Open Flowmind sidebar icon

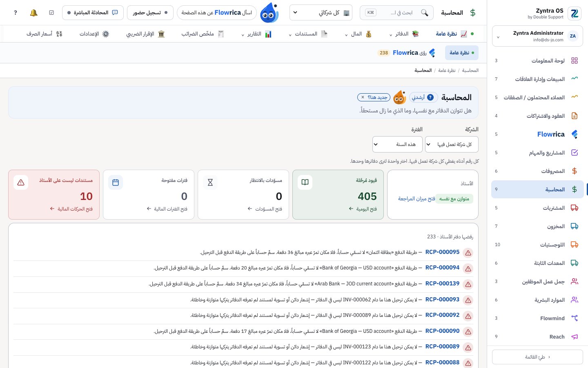[x=575, y=318]
